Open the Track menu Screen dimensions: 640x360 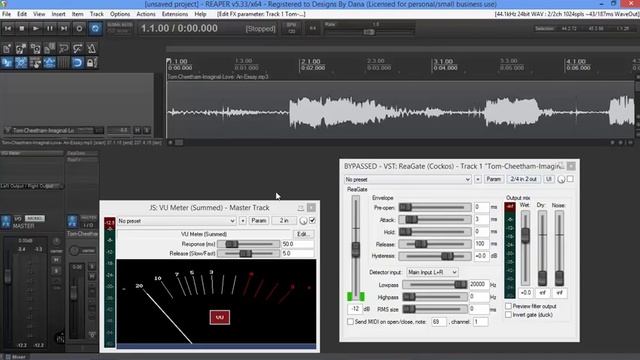tap(97, 14)
